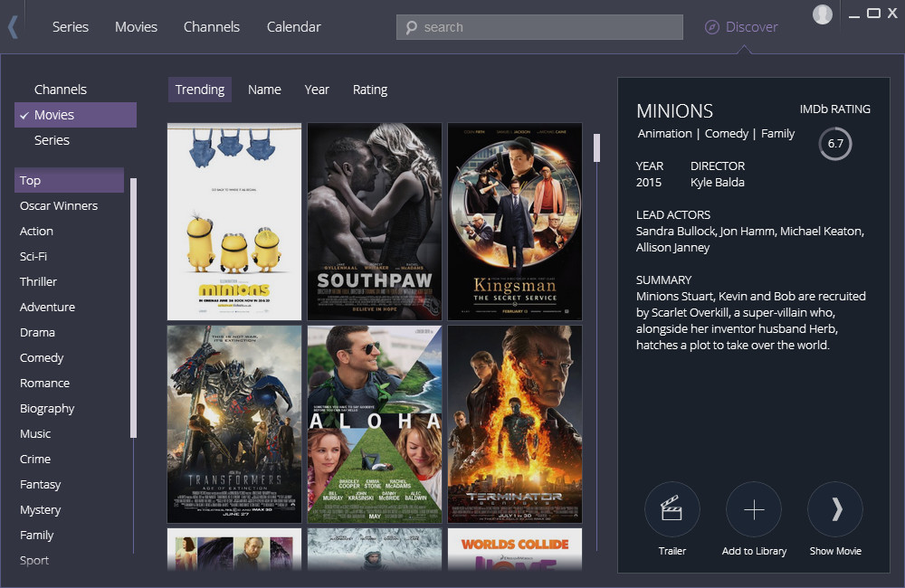905x588 pixels.
Task: Open the Calendar top navigation item
Action: coord(294,27)
